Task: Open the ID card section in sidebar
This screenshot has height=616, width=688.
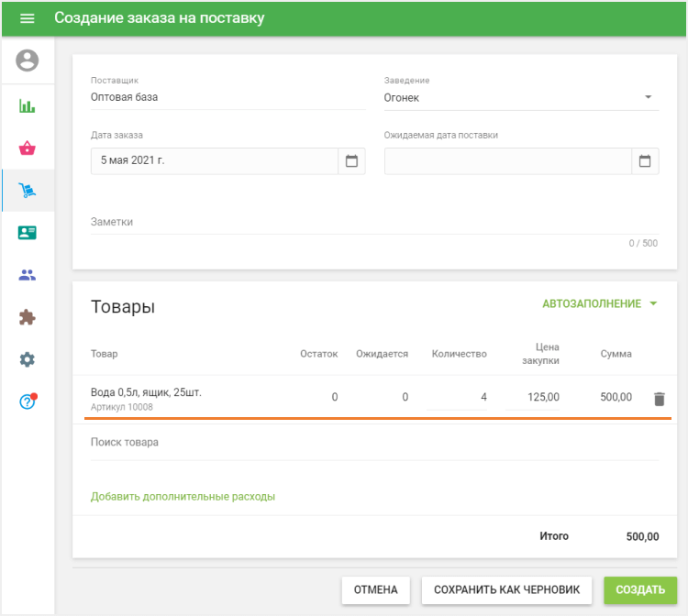Action: pyautogui.click(x=28, y=233)
